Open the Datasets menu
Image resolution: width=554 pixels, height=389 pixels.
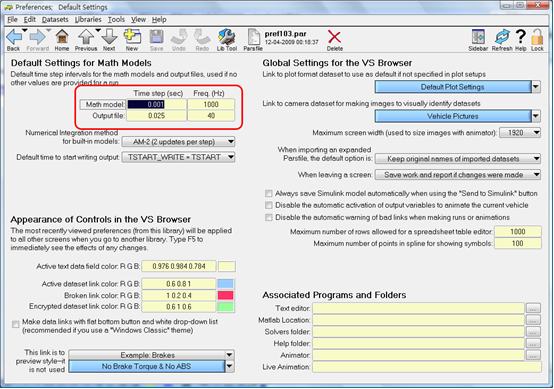click(x=55, y=19)
